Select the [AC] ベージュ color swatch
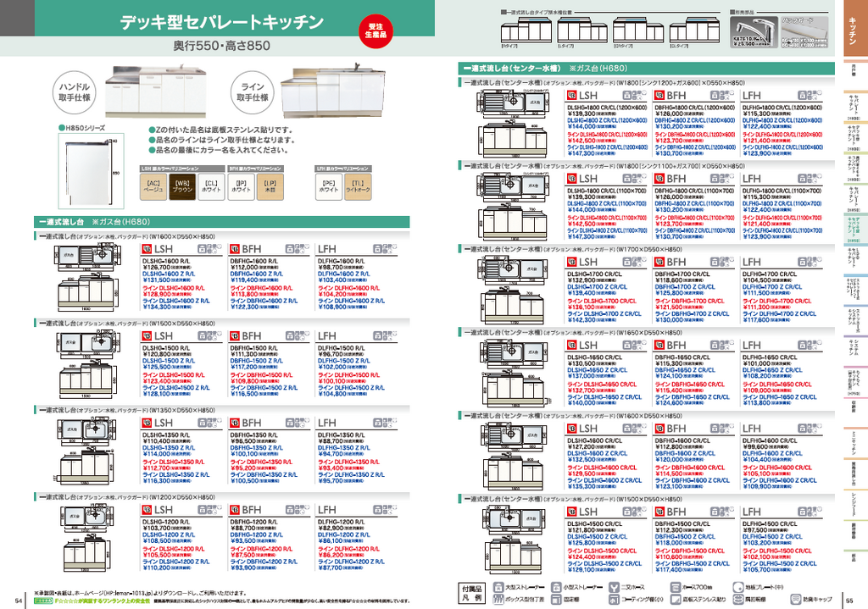The image size is (868, 609). point(153,186)
